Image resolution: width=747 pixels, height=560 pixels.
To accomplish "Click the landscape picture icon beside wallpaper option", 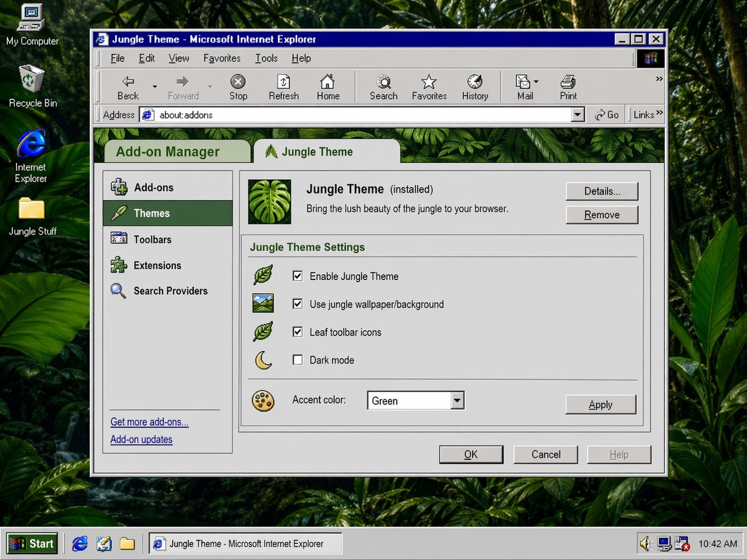I will point(263,304).
